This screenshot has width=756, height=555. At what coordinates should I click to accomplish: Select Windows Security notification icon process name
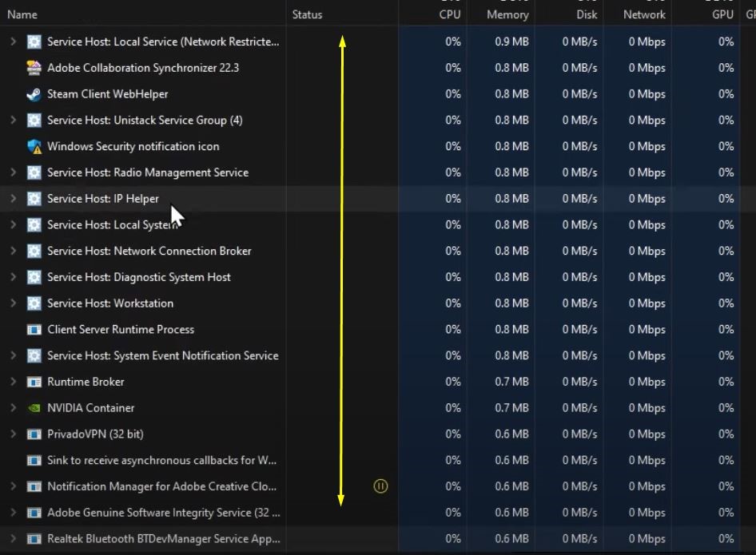[x=133, y=146]
